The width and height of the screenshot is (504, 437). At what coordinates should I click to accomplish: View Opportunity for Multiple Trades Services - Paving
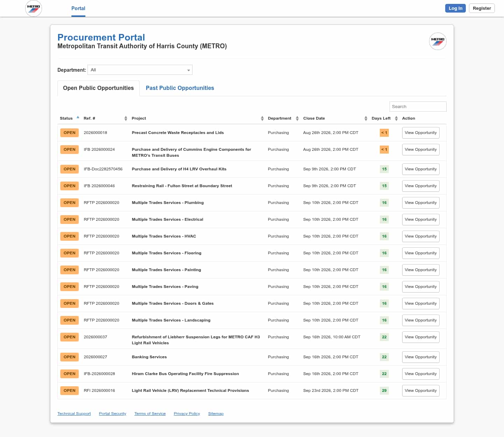tap(421, 287)
